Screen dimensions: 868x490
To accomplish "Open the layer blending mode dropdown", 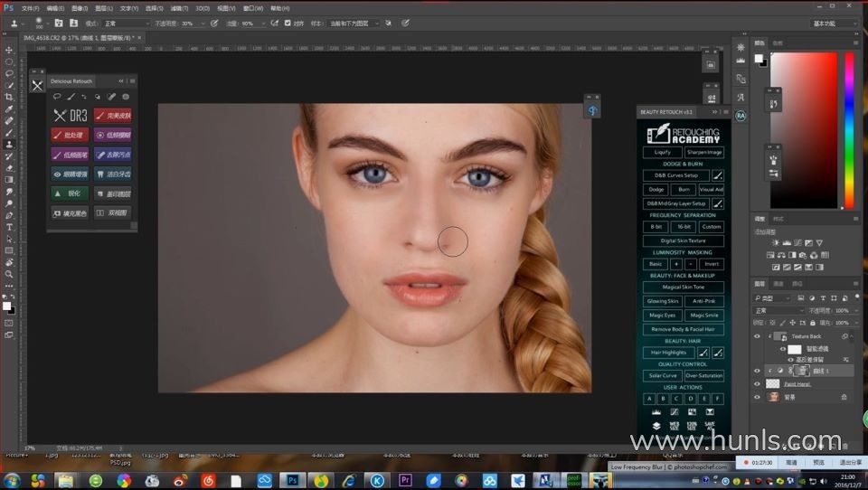I will [x=778, y=310].
